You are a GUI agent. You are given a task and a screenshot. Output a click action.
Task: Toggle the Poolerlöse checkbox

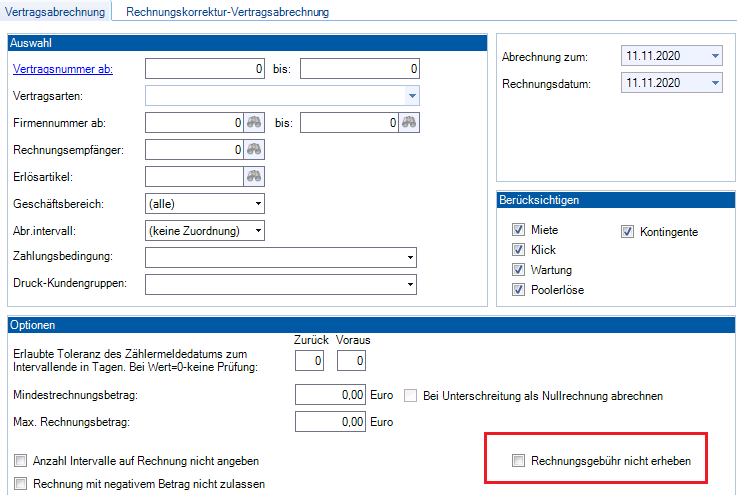(x=518, y=290)
